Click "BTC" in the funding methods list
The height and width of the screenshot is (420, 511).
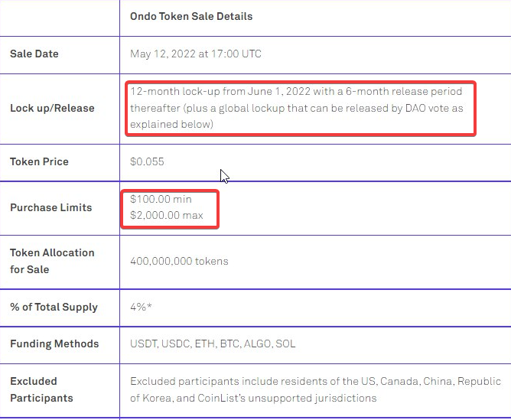(229, 344)
